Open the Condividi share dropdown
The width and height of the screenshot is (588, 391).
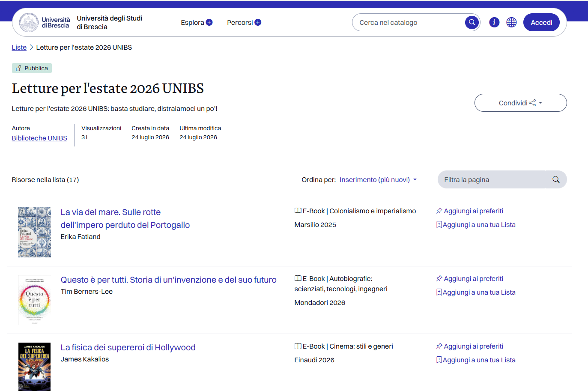(x=520, y=103)
